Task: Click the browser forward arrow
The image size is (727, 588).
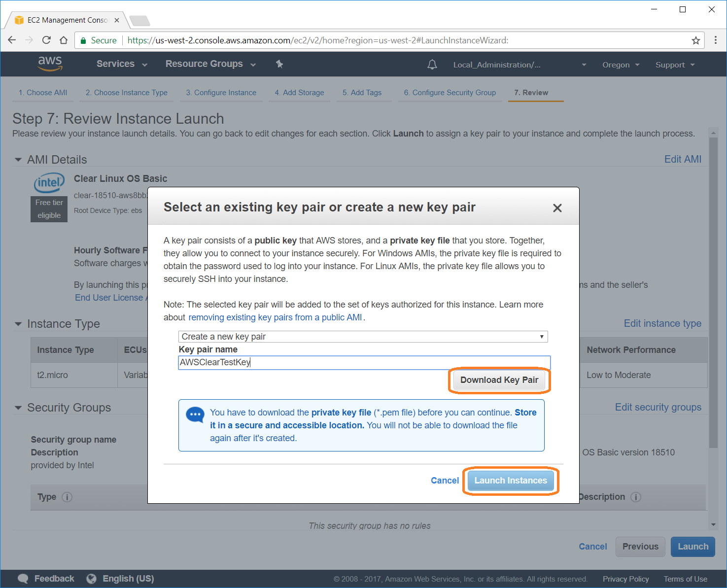Action: [x=29, y=40]
